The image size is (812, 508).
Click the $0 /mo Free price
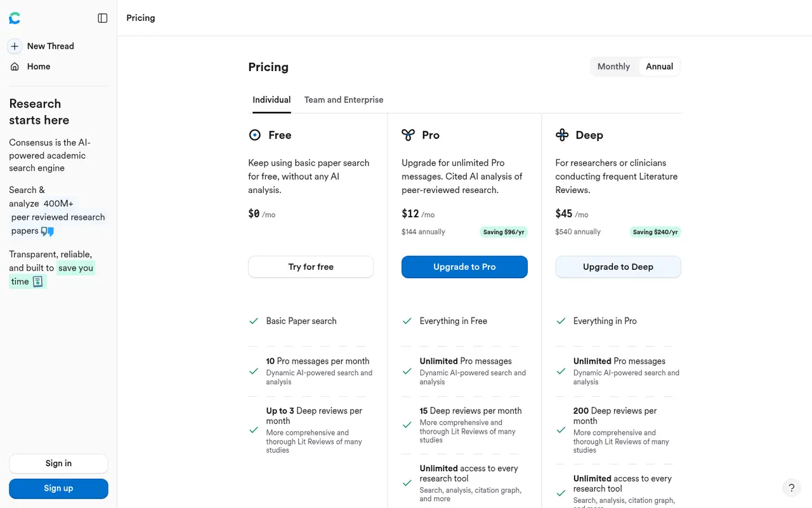(261, 214)
